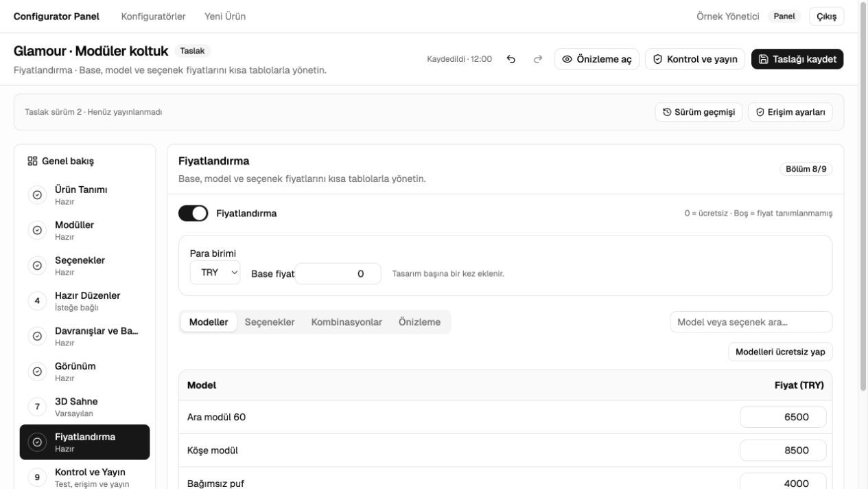Open Erişim ayarları access settings
This screenshot has width=868, height=489.
point(790,112)
